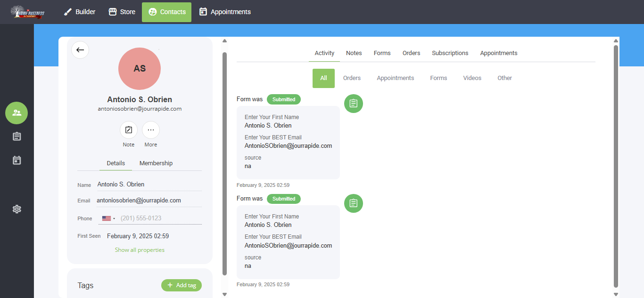Click the first form submission clipboard icon
This screenshot has width=644, height=298.
353,103
